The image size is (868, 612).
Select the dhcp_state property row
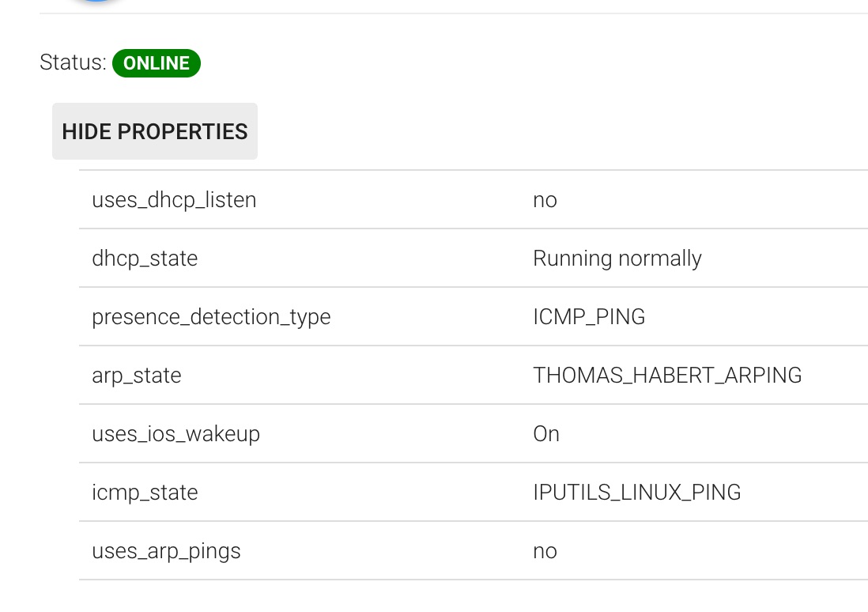pos(474,258)
